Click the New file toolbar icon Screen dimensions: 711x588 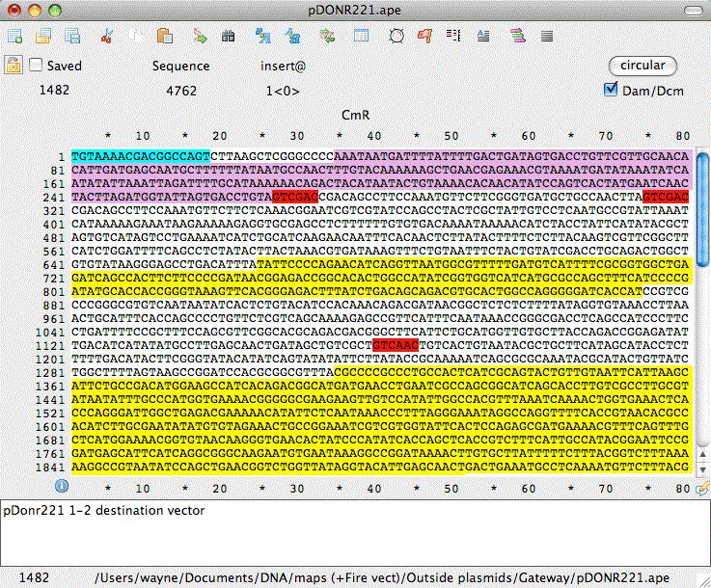pos(14,38)
